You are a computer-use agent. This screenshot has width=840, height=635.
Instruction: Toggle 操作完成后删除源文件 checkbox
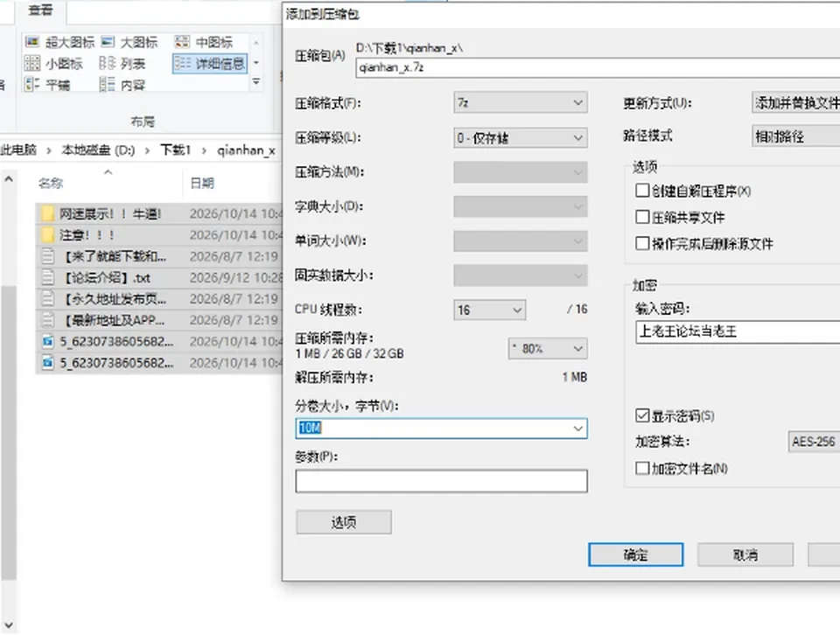click(642, 244)
